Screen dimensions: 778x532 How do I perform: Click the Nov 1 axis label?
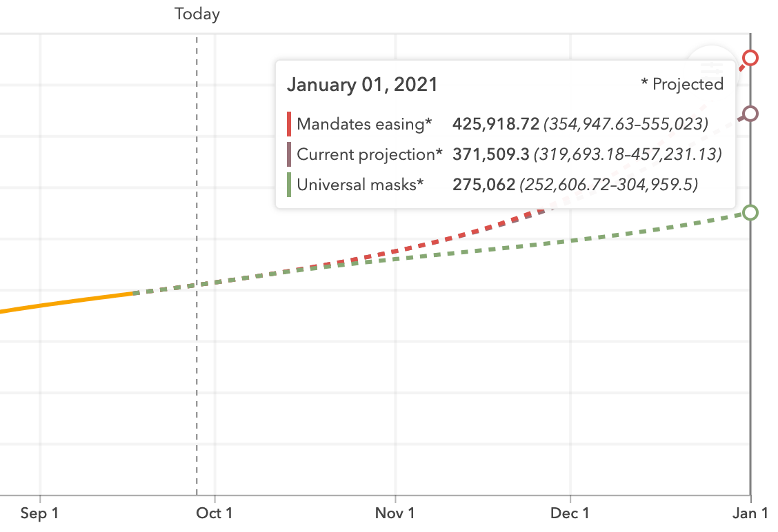pyautogui.click(x=396, y=513)
